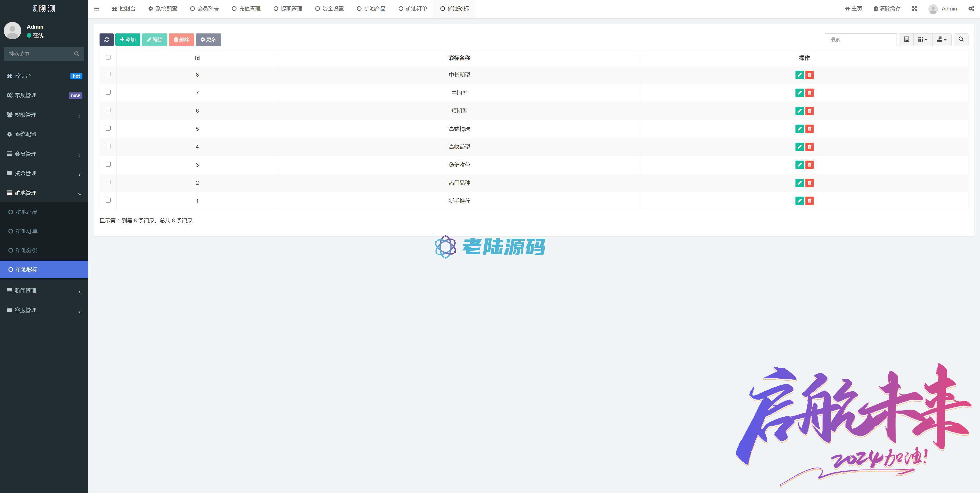The image size is (980, 493).
Task: Click the edit icon for 中长期型 row
Action: click(x=799, y=75)
